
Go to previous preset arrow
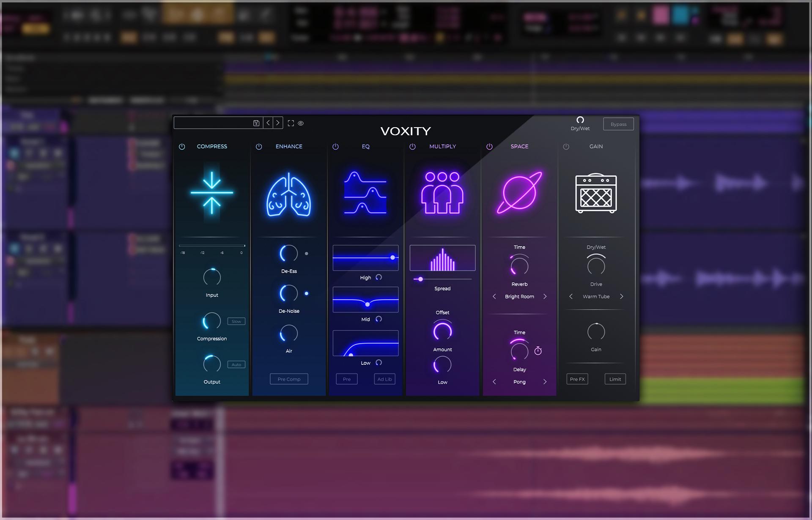(268, 123)
